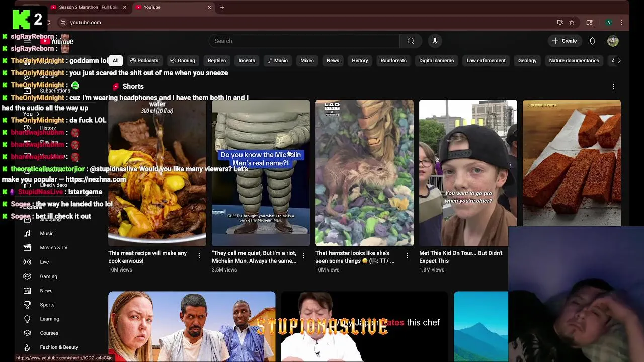Open 'Met This Kid On Tour' title
The image size is (644, 362).
tap(461, 257)
